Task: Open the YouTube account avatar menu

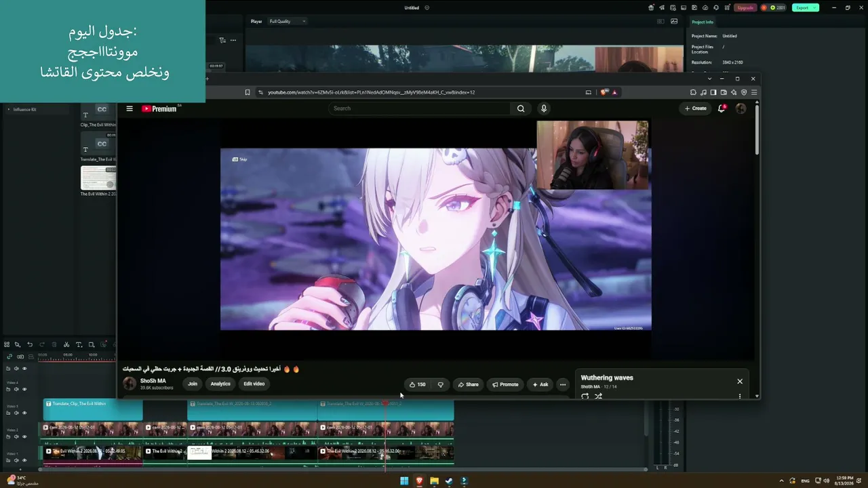Action: coord(741,108)
